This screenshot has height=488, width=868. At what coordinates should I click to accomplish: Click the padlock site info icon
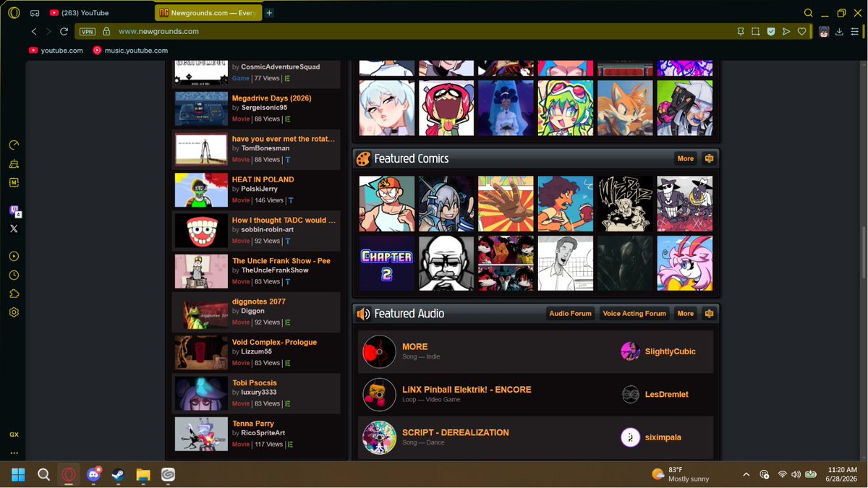[x=106, y=32]
